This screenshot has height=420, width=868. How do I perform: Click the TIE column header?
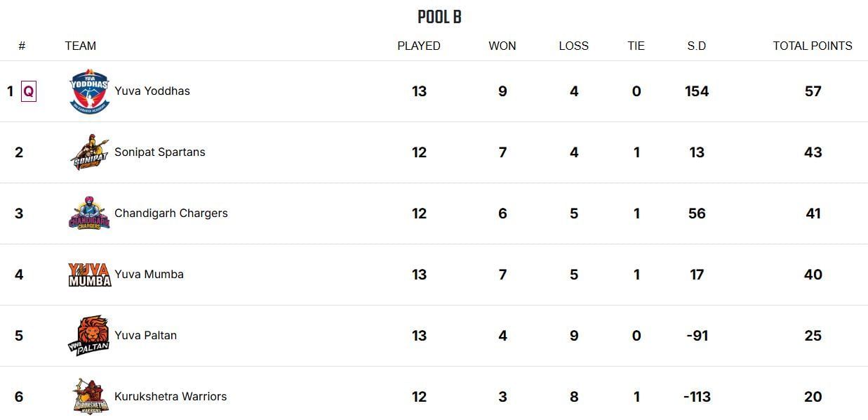[636, 46]
